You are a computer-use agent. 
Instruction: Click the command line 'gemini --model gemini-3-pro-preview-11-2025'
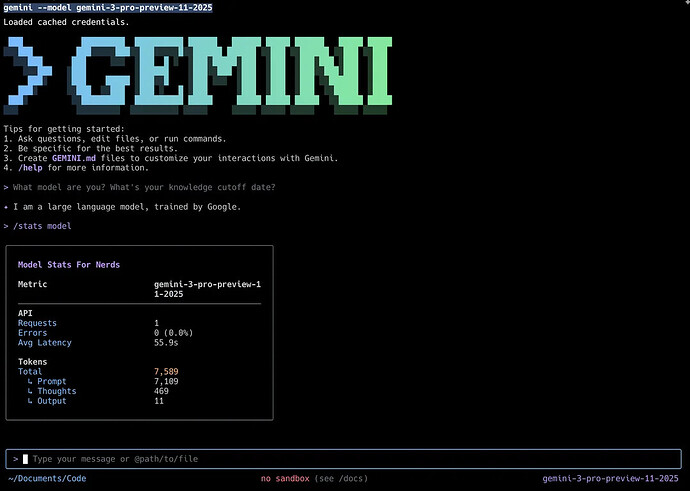click(108, 7)
